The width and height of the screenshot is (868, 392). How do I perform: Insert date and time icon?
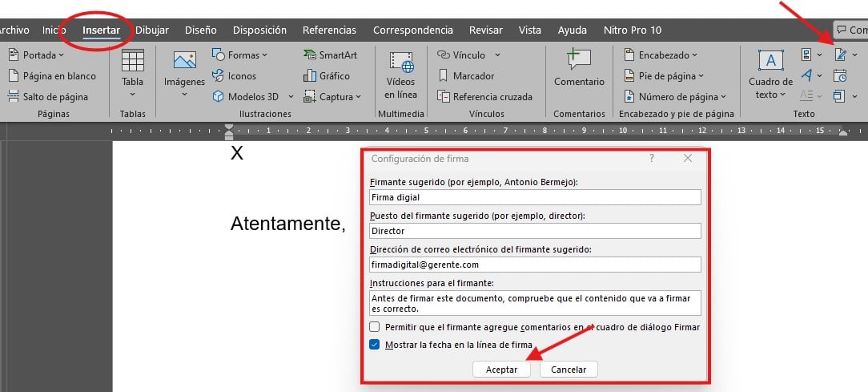point(840,75)
